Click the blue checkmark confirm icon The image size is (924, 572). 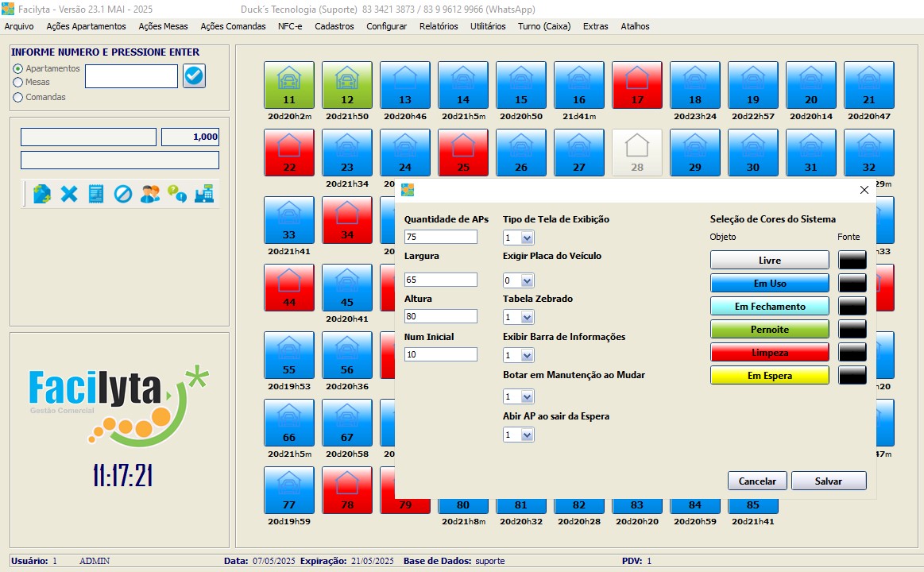point(194,76)
